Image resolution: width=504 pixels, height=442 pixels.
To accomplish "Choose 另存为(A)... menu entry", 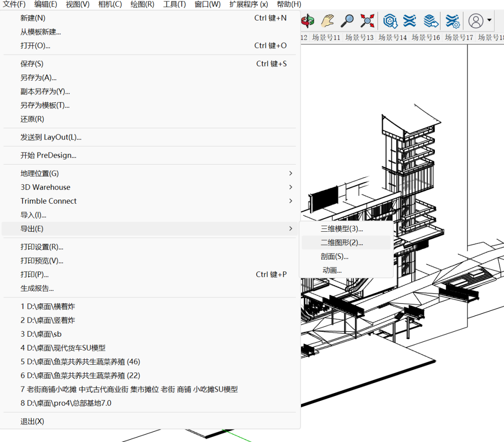I will tap(149, 78).
